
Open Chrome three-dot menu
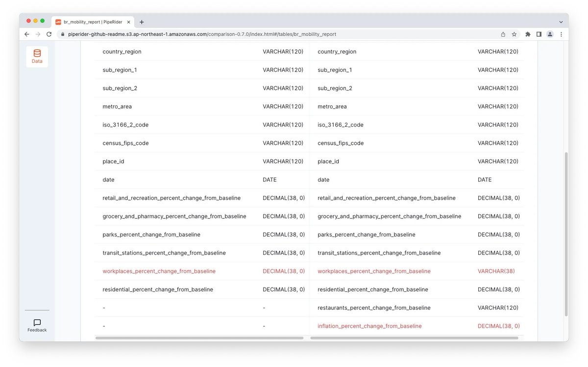pos(561,34)
